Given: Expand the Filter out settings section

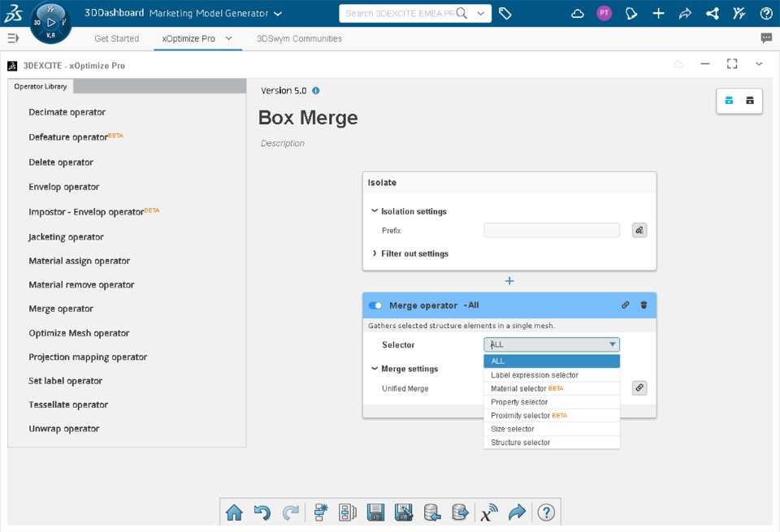Looking at the screenshot, I should coord(374,253).
